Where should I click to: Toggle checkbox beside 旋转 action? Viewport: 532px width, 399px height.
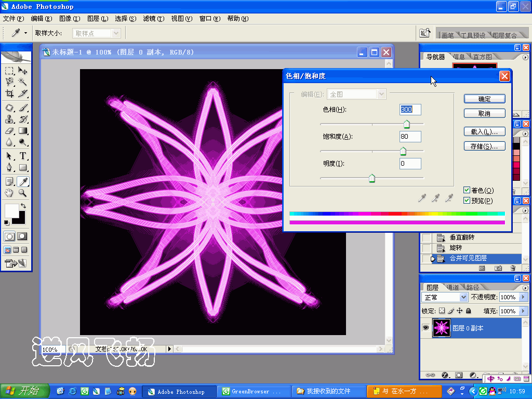(x=426, y=248)
